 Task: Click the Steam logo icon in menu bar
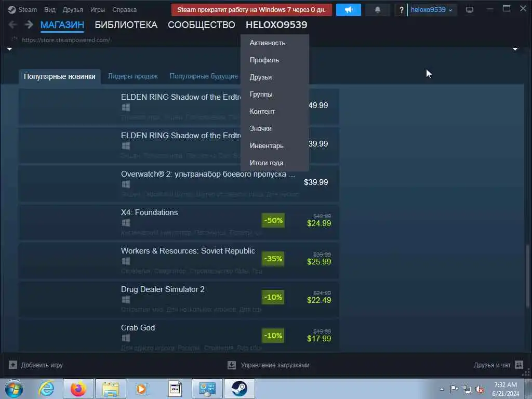[x=12, y=9]
